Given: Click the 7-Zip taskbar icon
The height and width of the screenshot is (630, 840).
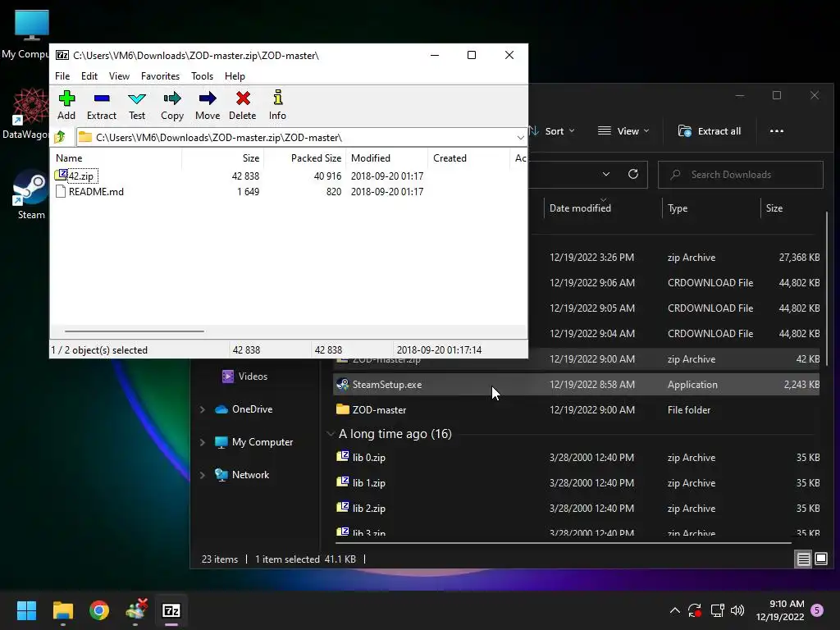Looking at the screenshot, I should 171,610.
